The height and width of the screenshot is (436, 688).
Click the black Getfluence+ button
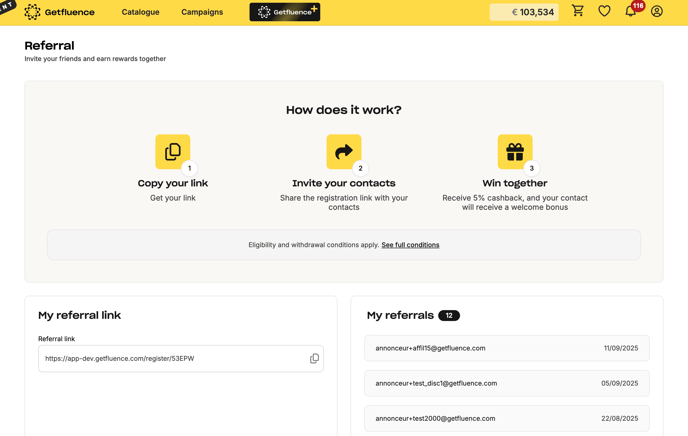285,12
